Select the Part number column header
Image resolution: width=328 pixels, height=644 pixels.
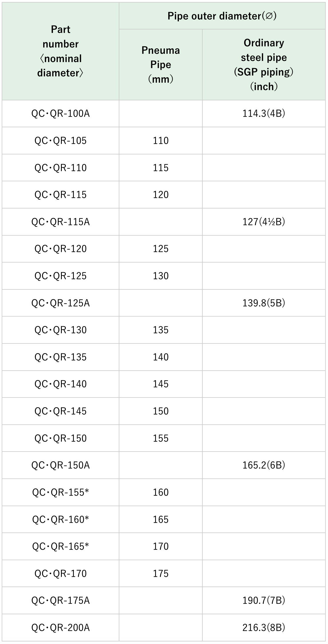pyautogui.click(x=60, y=51)
